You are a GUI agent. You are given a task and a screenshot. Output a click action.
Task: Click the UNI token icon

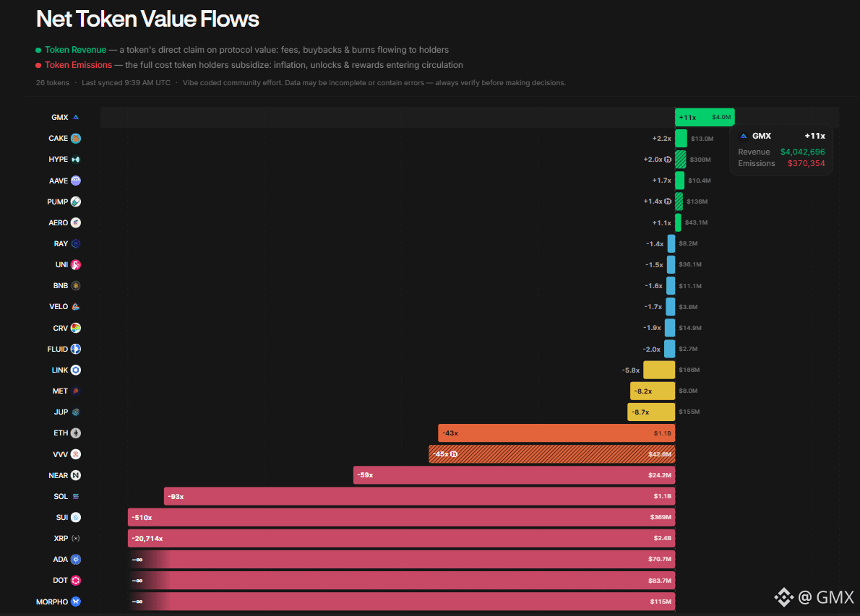[x=76, y=265]
